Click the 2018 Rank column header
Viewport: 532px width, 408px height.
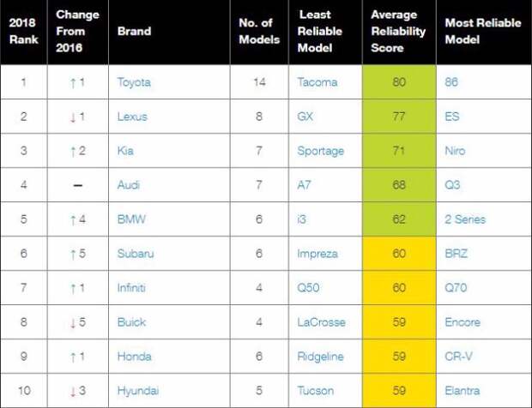(x=23, y=31)
